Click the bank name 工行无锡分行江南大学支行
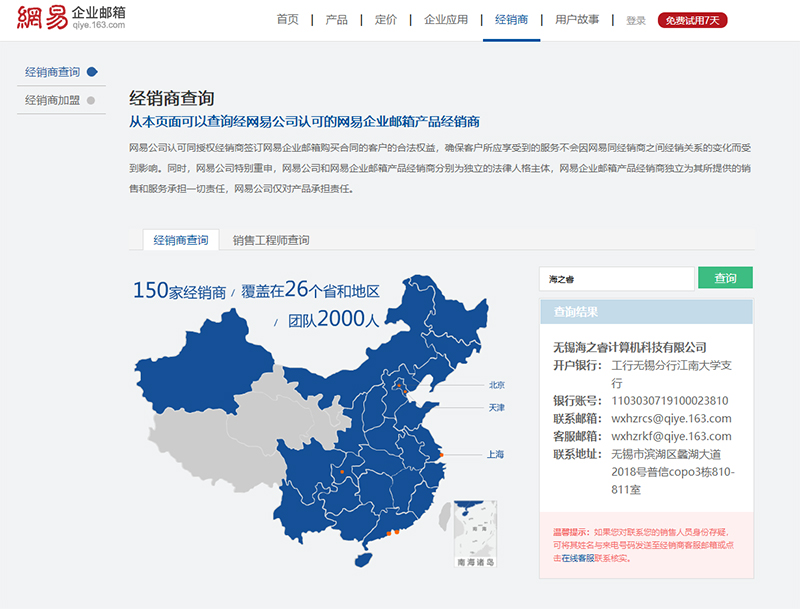 pyautogui.click(x=671, y=374)
